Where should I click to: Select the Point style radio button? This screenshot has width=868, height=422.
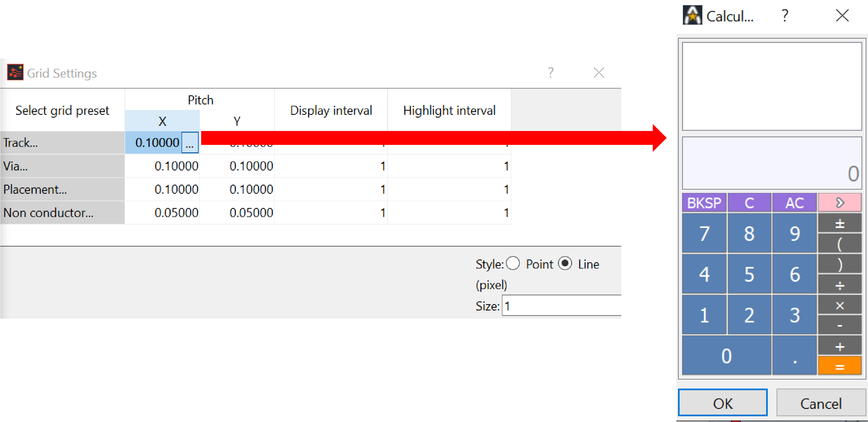(x=513, y=263)
